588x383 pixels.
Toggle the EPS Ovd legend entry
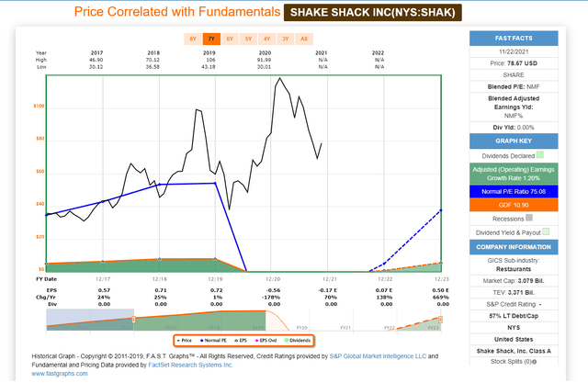[266, 340]
